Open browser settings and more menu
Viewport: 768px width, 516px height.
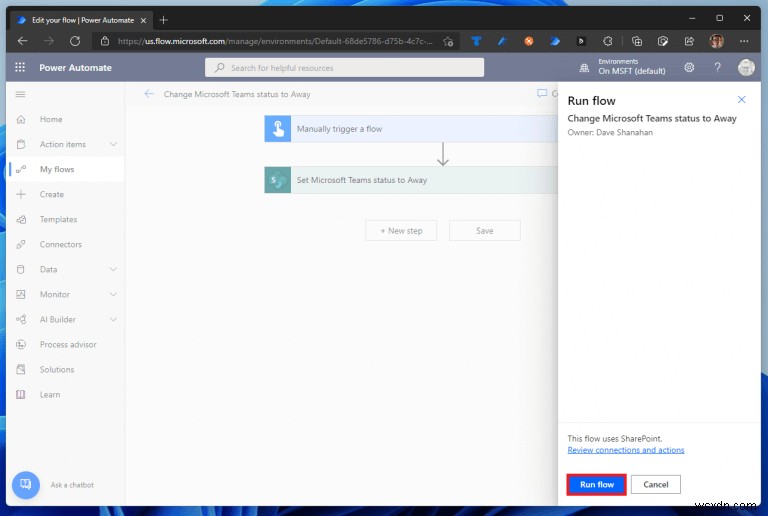click(744, 41)
